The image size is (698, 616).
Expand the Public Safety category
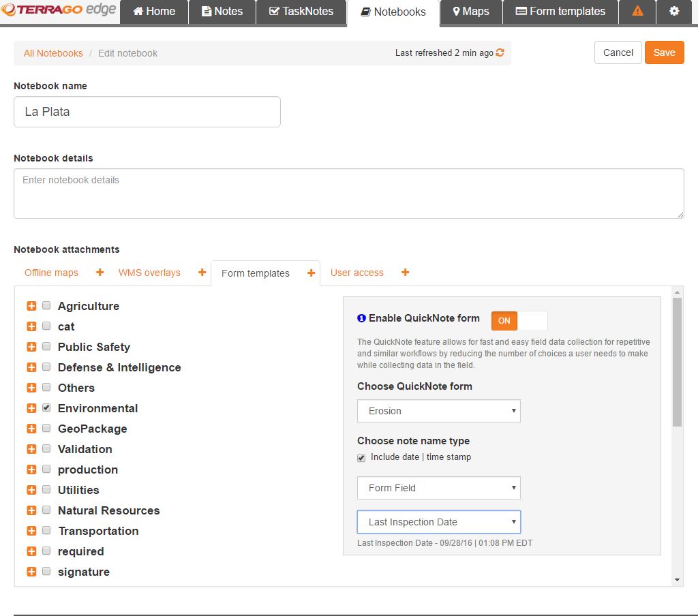coord(31,347)
